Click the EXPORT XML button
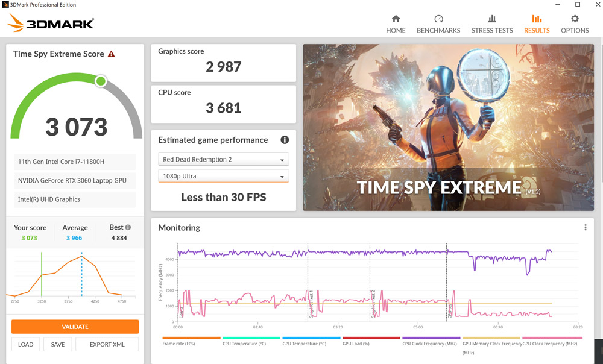Image resolution: width=603 pixels, height=364 pixels. [107, 344]
